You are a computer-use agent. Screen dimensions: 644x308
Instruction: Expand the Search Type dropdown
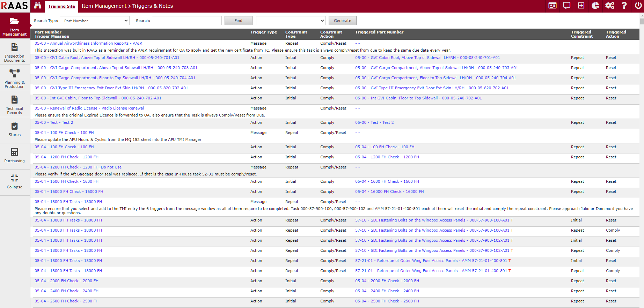click(x=95, y=21)
